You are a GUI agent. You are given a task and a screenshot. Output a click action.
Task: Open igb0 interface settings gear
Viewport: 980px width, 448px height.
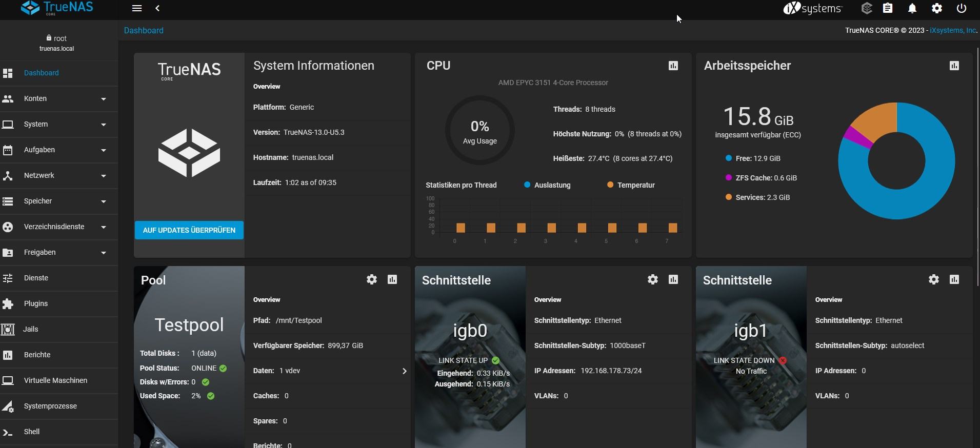[x=653, y=279]
